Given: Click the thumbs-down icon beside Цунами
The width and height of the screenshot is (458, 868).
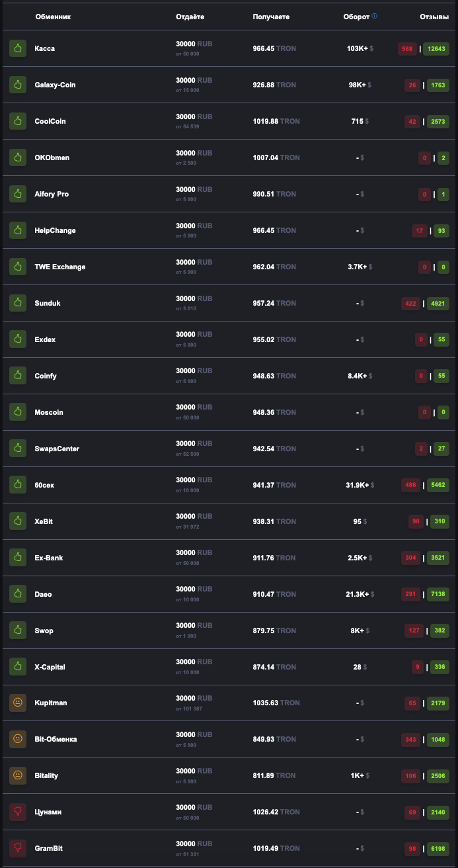Looking at the screenshot, I should 18,812.
